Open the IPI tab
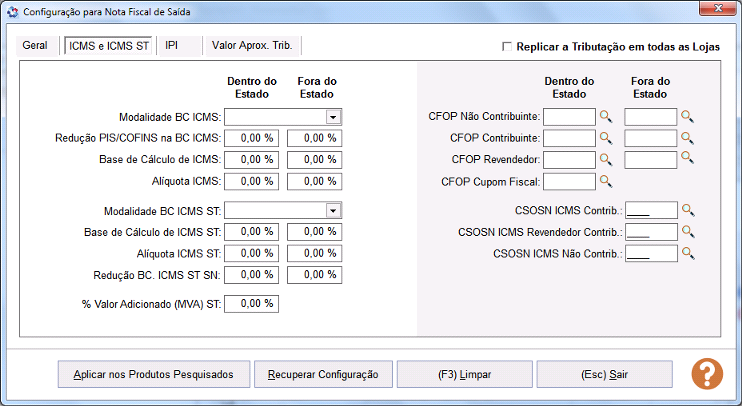The width and height of the screenshot is (742, 406). pyautogui.click(x=172, y=46)
